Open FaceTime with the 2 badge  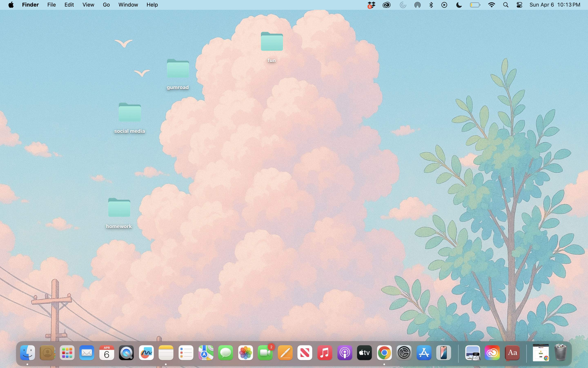tap(266, 353)
